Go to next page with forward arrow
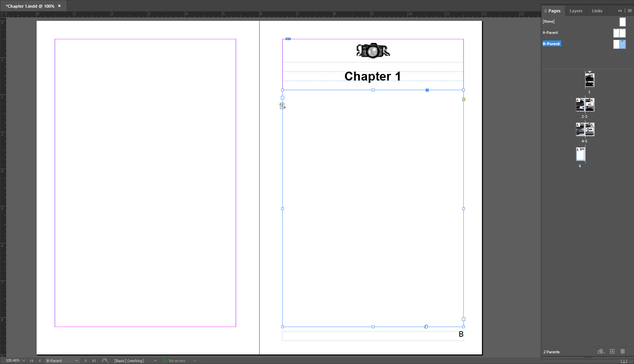Screen dimensions: 634x364 [86, 361]
